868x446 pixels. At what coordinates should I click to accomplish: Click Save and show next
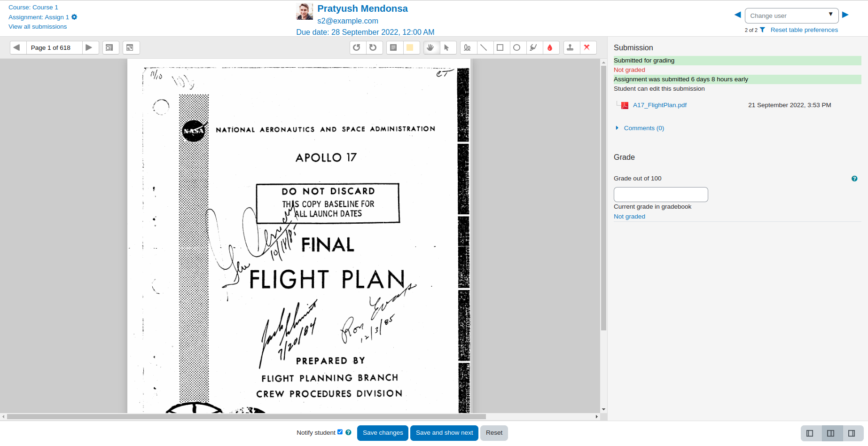click(444, 433)
